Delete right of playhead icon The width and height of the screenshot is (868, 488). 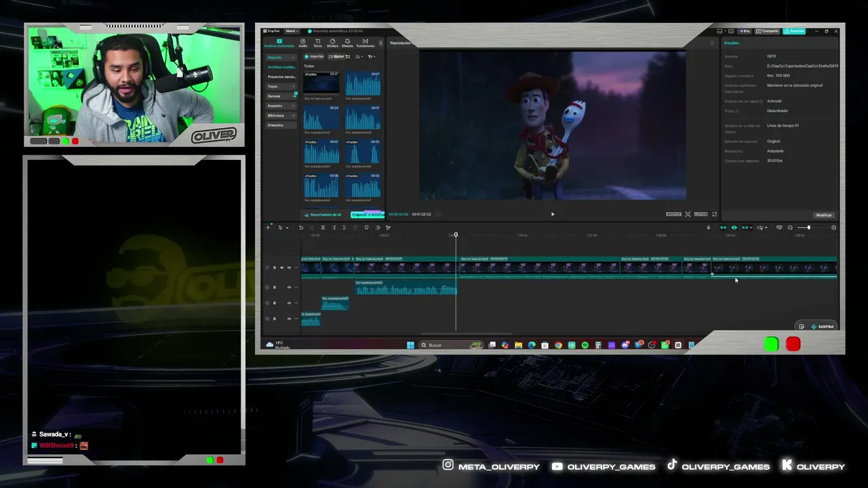(x=344, y=228)
